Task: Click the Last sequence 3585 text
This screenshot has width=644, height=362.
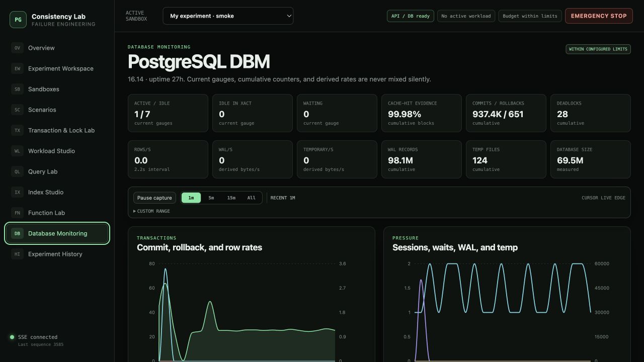Action: click(41, 344)
